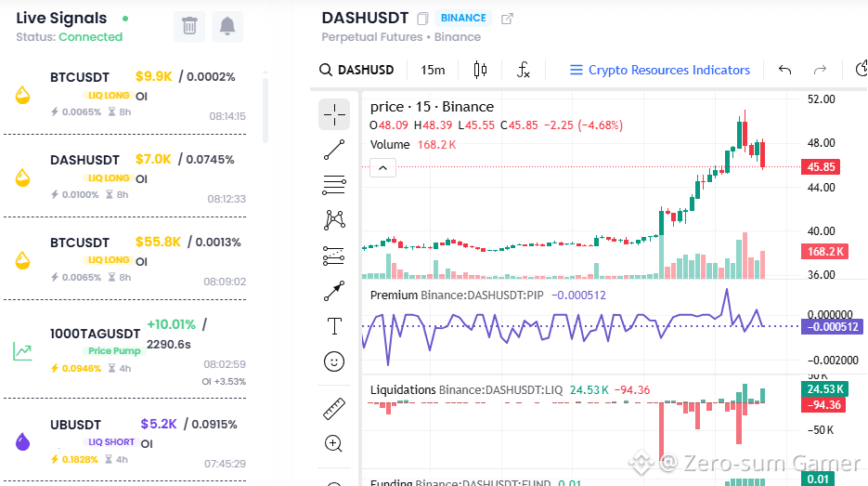Screen dimensions: 868x486
Task: Click yellow drop icon beside BTCUSDT $9.9K
Action: (22, 96)
